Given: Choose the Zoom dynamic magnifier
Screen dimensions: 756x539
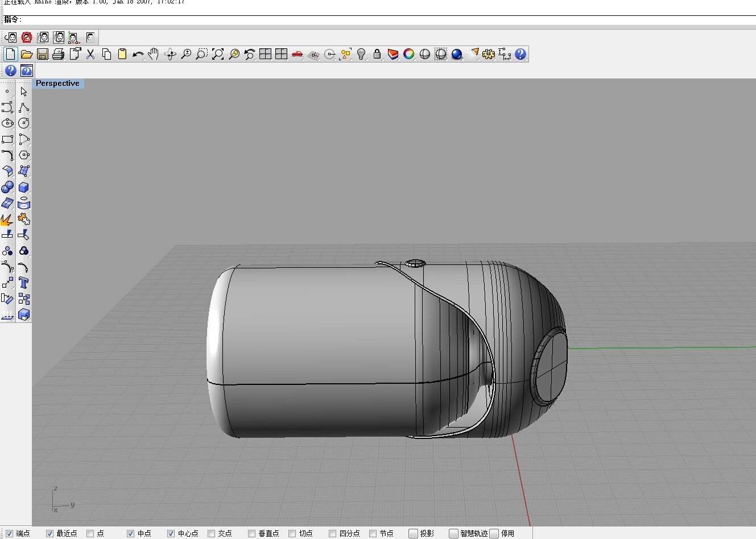Looking at the screenshot, I should [x=186, y=54].
